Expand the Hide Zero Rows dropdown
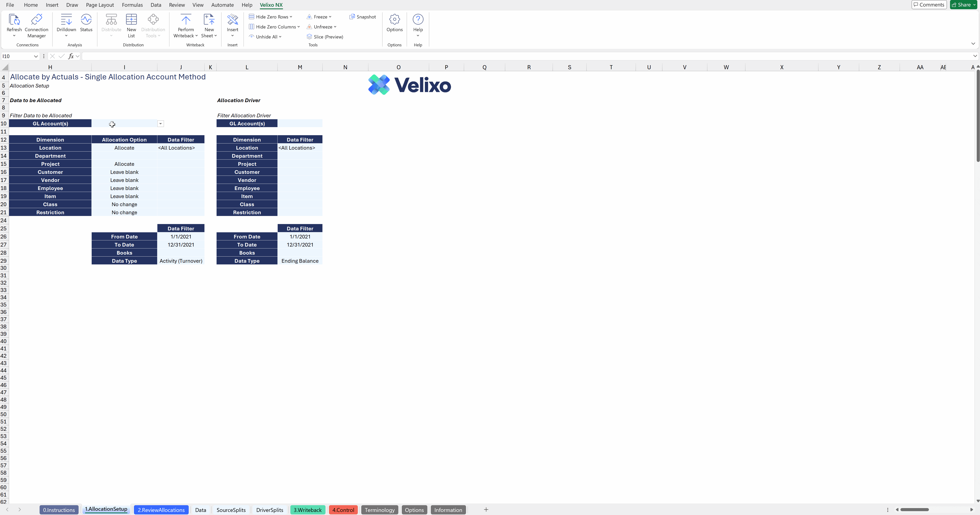Screen dimensions: 980x515 point(291,17)
